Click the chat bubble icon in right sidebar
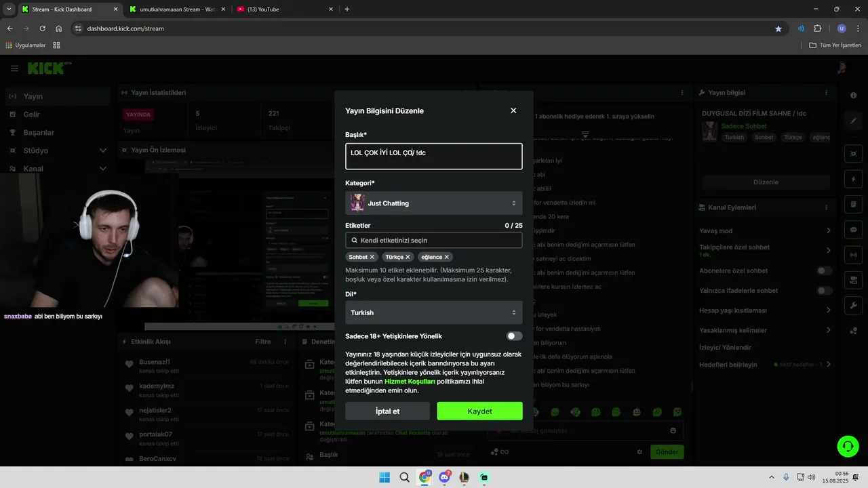Viewport: 868px width, 488px height. pyautogui.click(x=853, y=229)
